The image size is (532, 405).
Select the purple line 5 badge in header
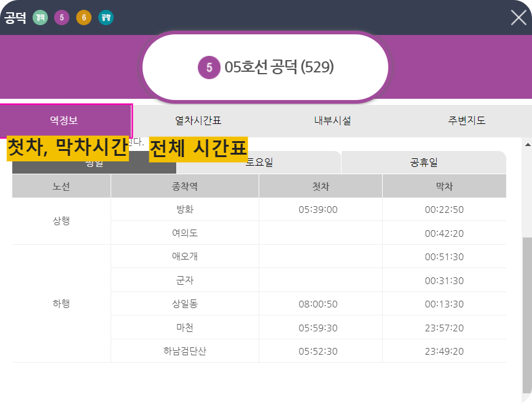point(61,18)
